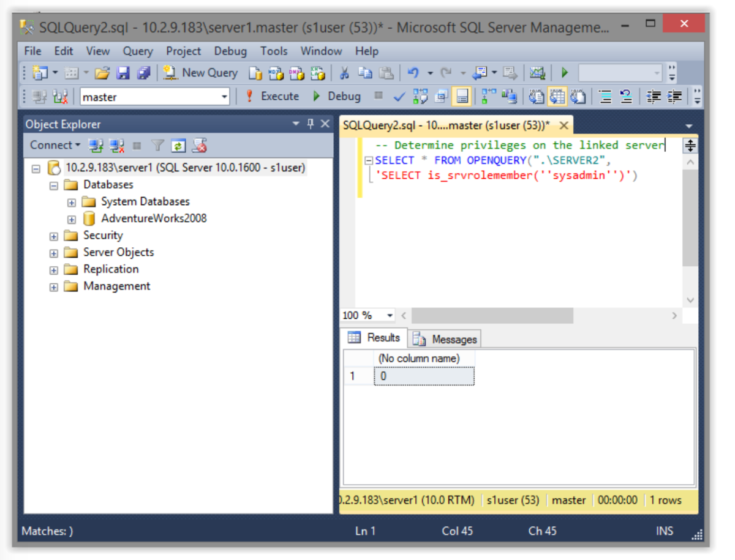Switch output to Results to Text

coord(536,97)
